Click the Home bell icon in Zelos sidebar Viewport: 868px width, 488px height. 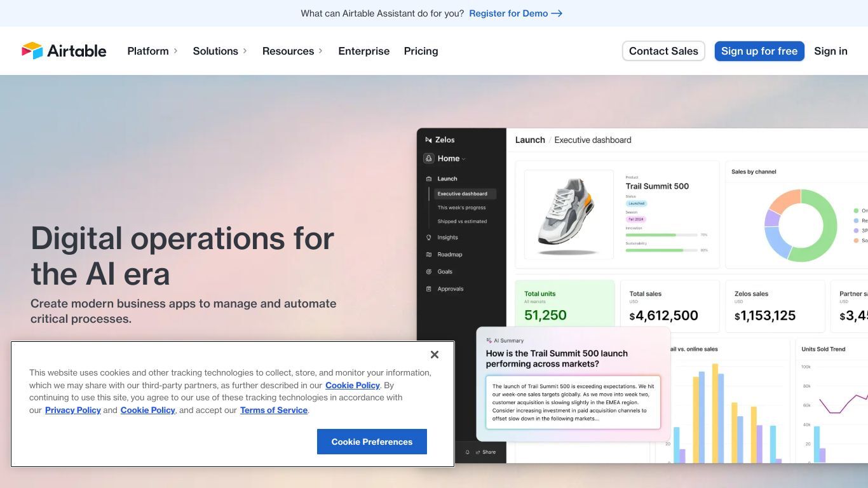[429, 158]
